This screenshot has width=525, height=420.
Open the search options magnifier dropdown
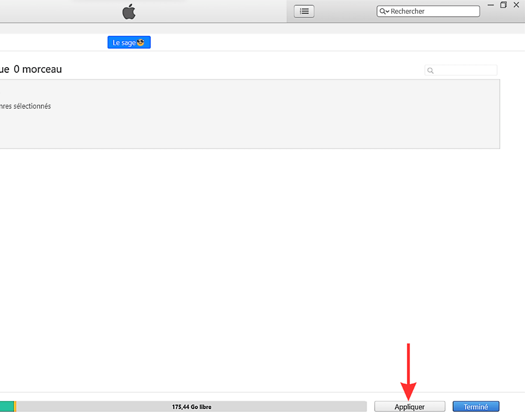pyautogui.click(x=384, y=11)
